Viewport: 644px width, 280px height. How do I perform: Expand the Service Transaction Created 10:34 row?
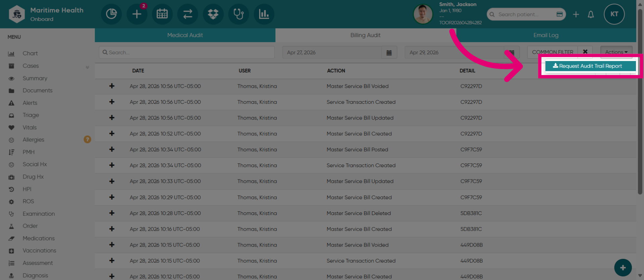click(x=112, y=165)
